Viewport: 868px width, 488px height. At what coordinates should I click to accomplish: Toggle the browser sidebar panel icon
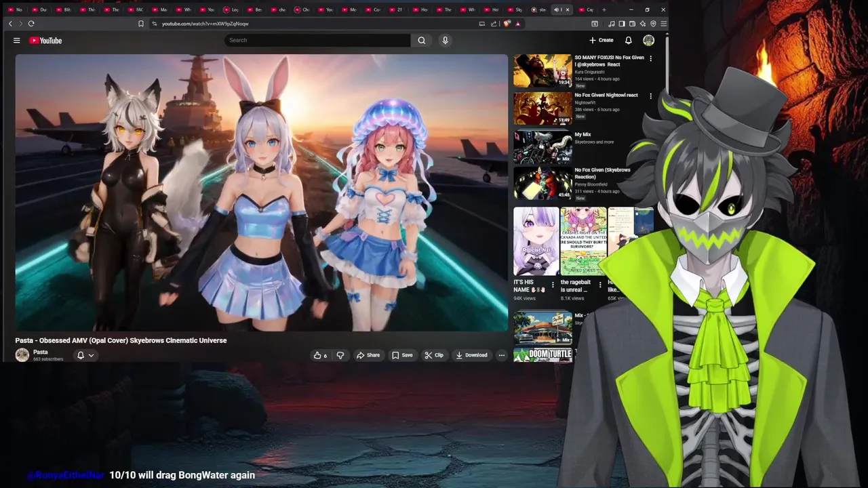621,24
